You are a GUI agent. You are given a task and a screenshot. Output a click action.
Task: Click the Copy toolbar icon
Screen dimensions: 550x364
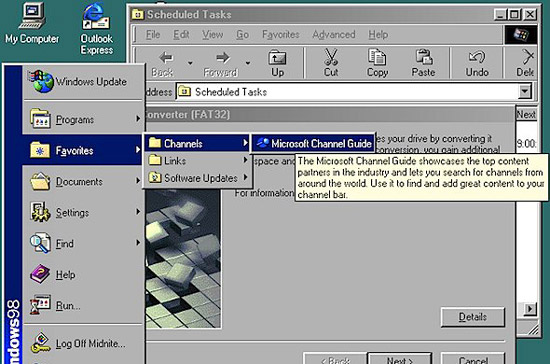[x=377, y=57]
